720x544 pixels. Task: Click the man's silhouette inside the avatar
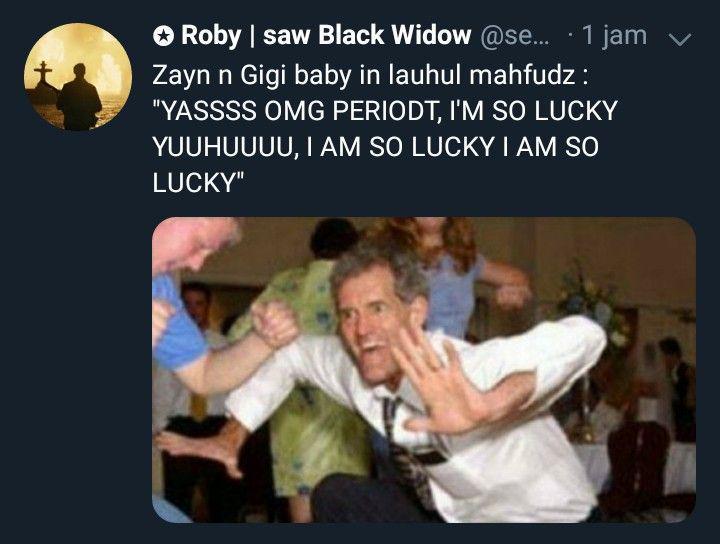point(79,97)
